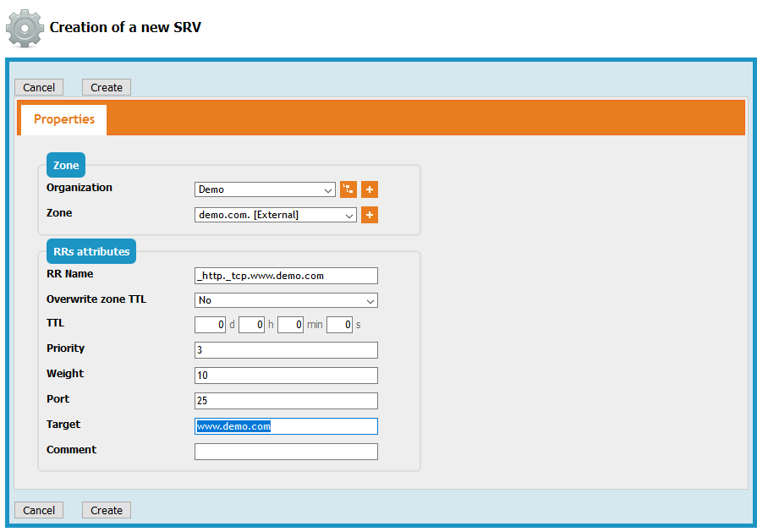
Task: Switch to the Properties tab
Action: (x=64, y=119)
